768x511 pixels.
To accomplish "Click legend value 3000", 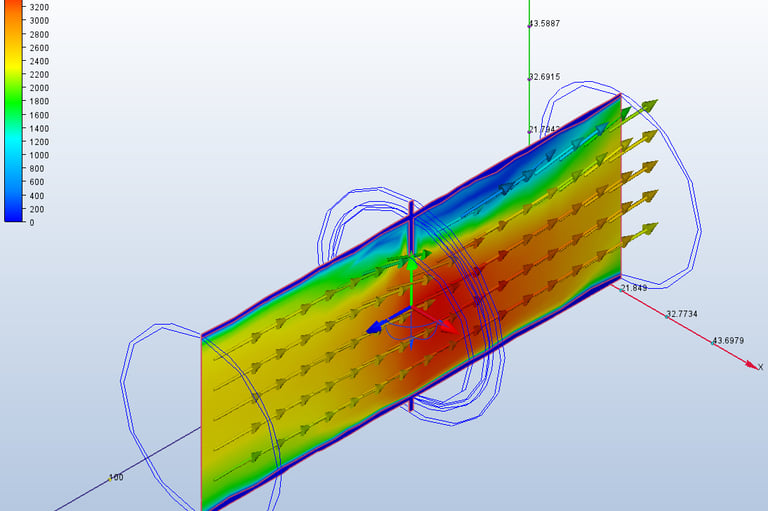I will coord(39,21).
